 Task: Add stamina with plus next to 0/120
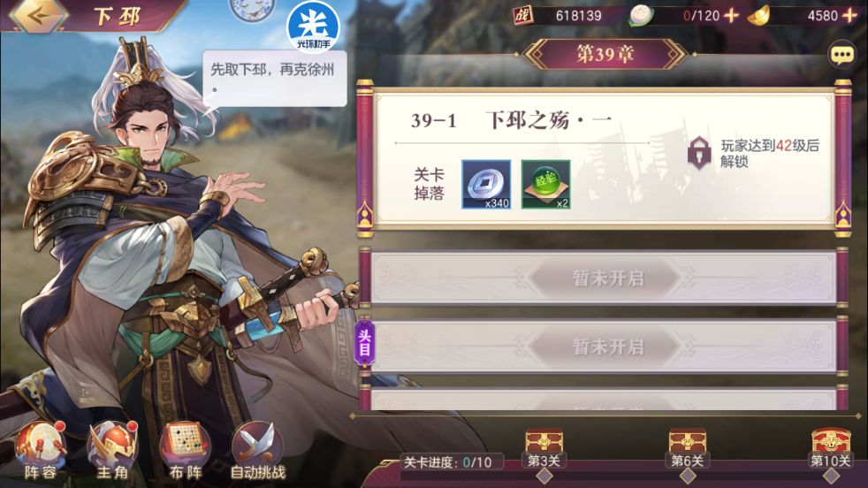coord(731,16)
